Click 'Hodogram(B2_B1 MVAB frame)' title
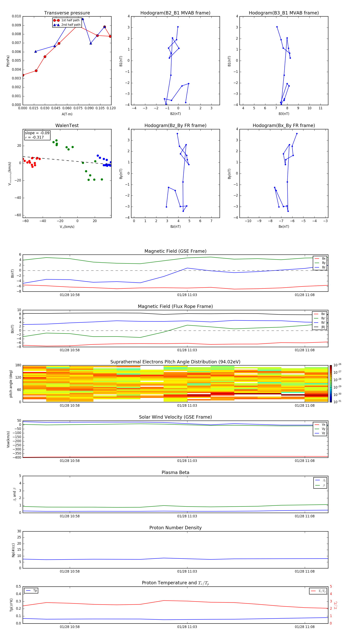This screenshot has width=351, height=644. (x=175, y=13)
